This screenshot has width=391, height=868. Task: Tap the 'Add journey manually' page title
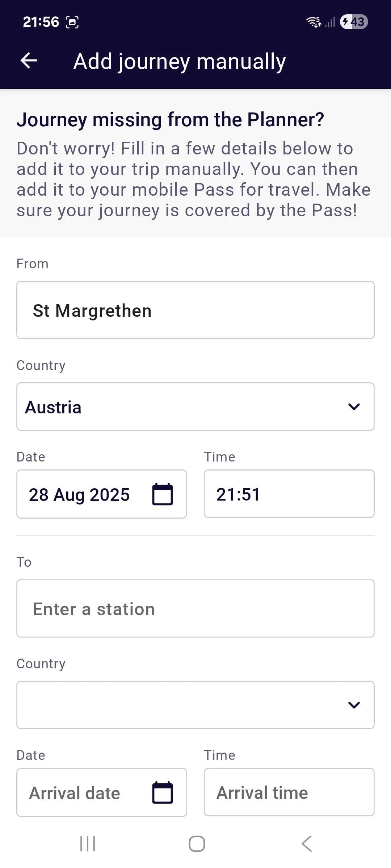[x=180, y=61]
